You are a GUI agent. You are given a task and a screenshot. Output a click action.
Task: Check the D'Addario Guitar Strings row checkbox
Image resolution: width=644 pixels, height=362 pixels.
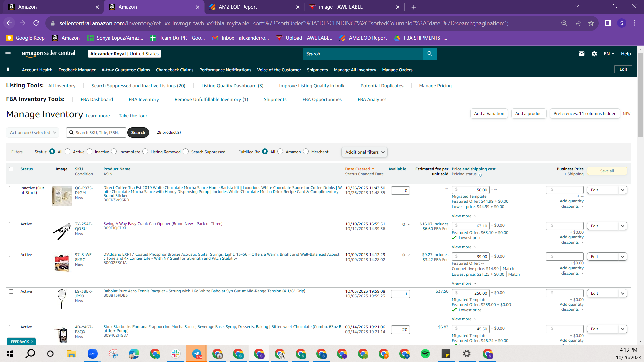pyautogui.click(x=11, y=255)
